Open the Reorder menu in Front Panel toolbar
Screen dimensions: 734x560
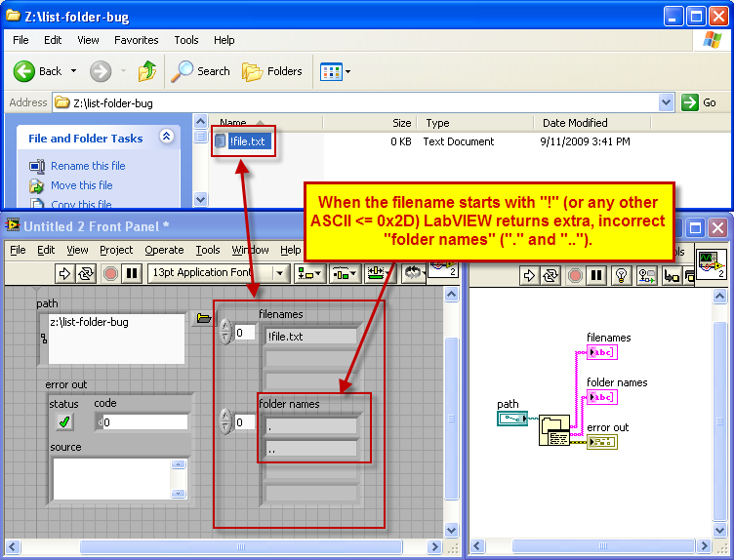413,273
